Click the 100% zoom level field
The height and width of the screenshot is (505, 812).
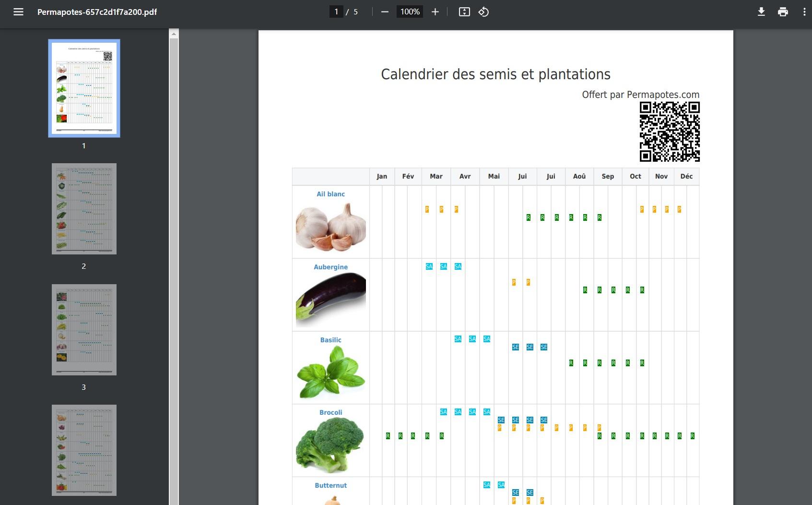point(410,12)
